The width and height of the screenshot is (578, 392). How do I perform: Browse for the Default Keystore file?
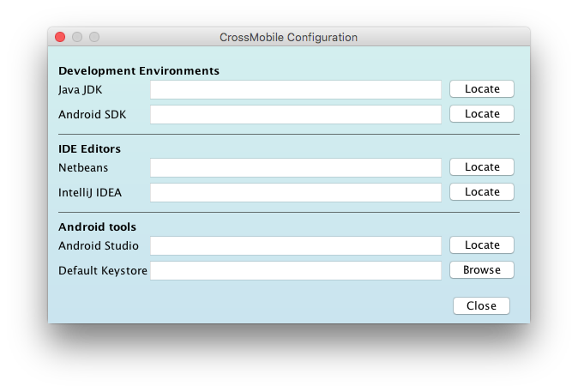pos(481,270)
